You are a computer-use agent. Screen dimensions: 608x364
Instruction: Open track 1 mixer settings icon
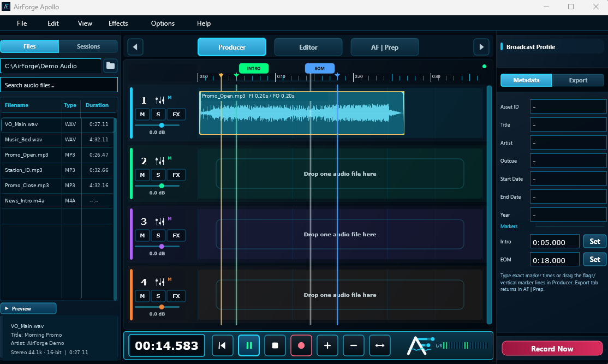pos(160,100)
